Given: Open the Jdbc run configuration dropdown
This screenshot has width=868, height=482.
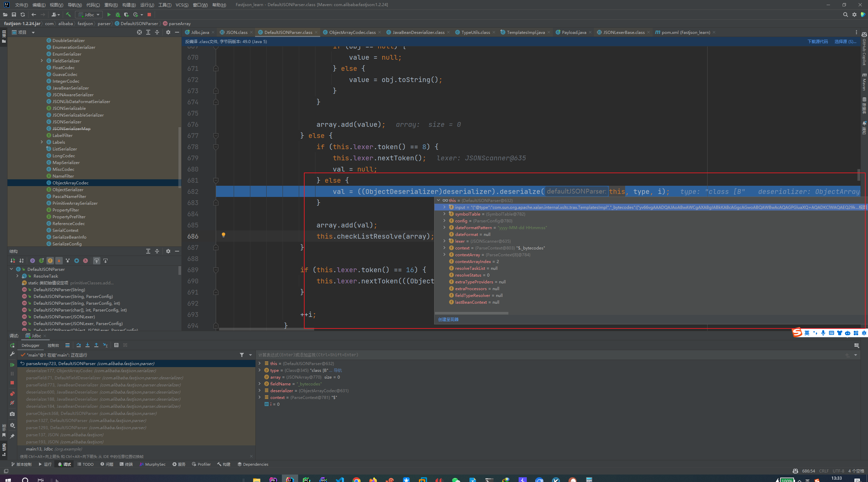Looking at the screenshot, I should (89, 15).
